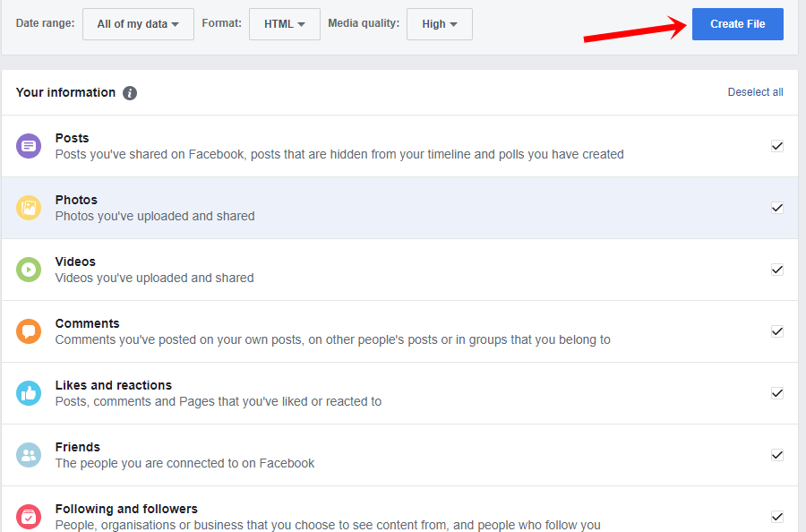Click the Posts heading text

(x=72, y=138)
